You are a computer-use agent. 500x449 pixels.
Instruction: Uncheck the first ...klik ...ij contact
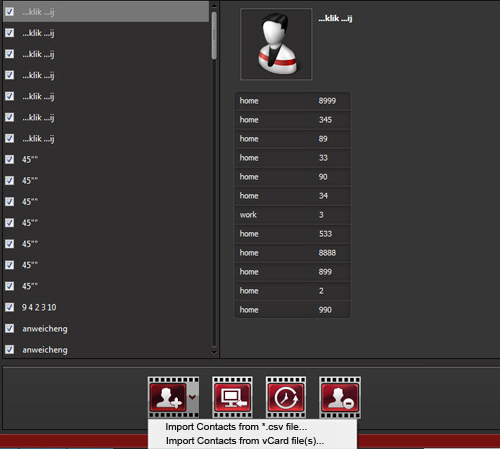click(x=10, y=12)
